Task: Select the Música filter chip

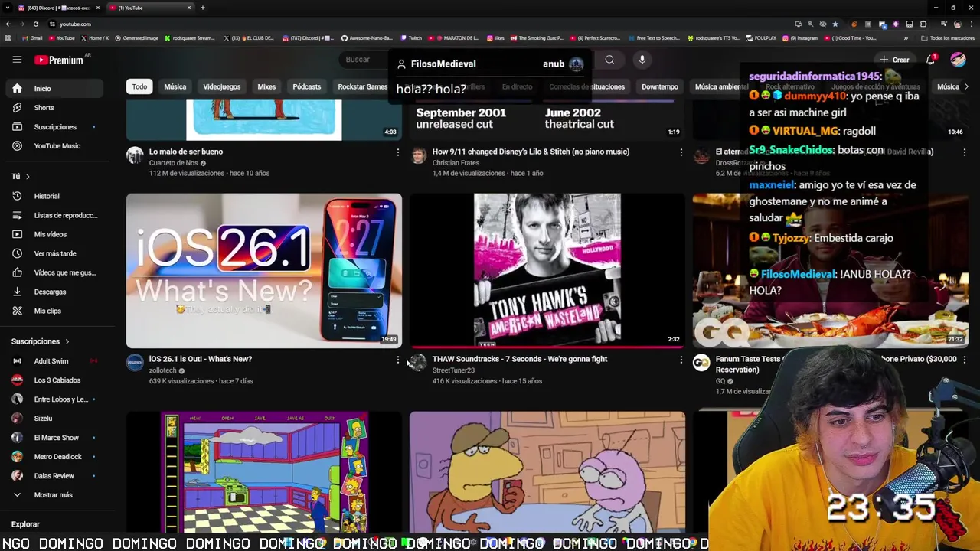Action: tap(175, 86)
